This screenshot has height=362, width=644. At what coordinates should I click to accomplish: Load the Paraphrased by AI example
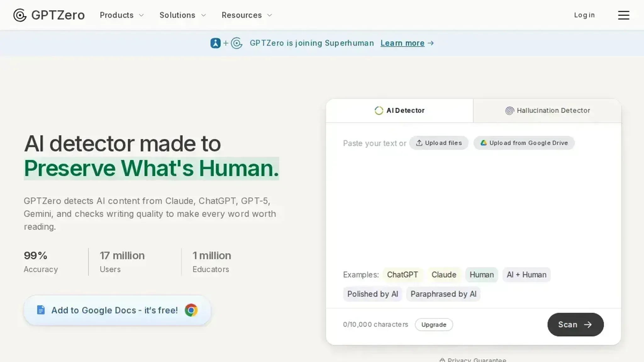point(443,294)
